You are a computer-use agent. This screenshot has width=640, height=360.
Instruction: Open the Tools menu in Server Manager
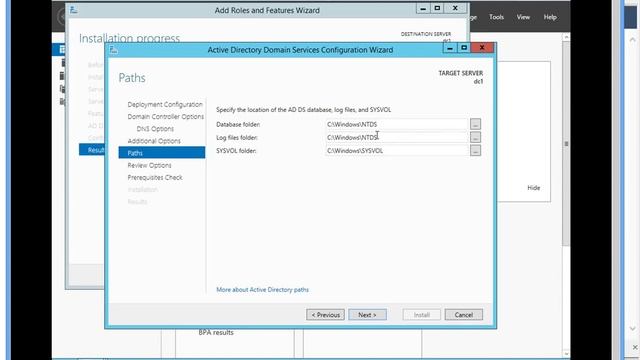[x=496, y=17]
